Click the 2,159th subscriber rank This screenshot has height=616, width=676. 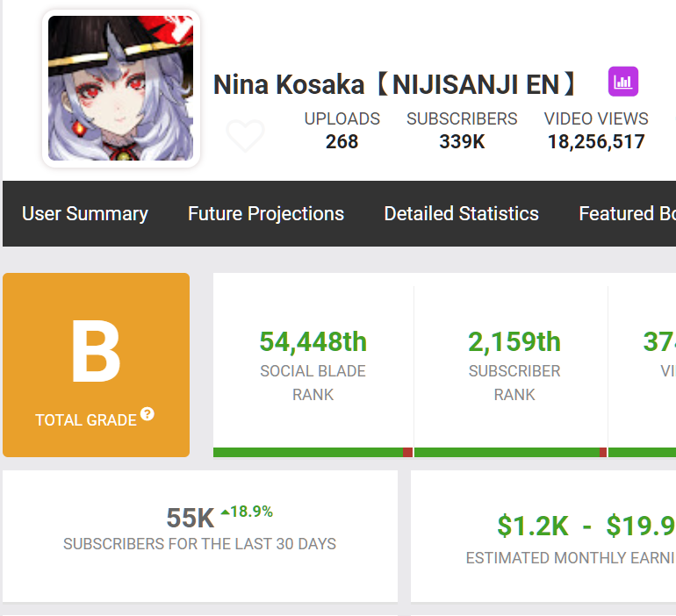pyautogui.click(x=514, y=340)
